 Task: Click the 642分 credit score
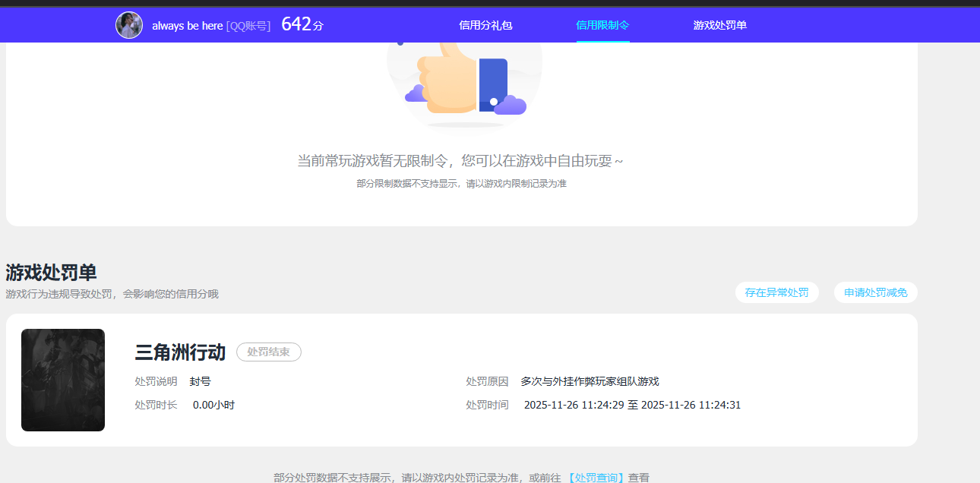(302, 24)
